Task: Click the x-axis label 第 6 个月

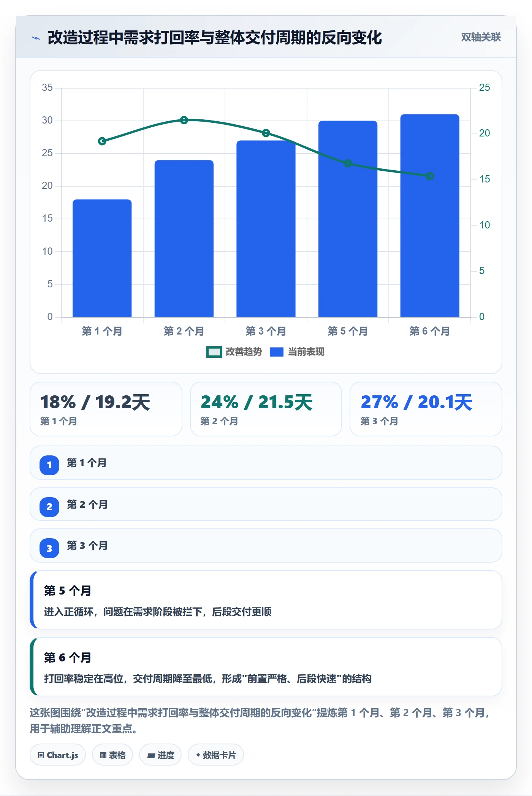Action: (x=430, y=331)
